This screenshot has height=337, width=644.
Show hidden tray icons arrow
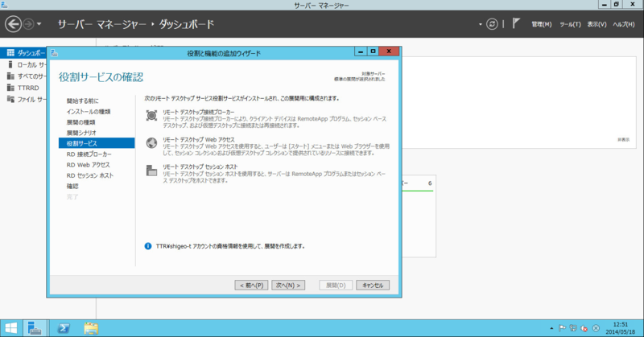click(551, 328)
